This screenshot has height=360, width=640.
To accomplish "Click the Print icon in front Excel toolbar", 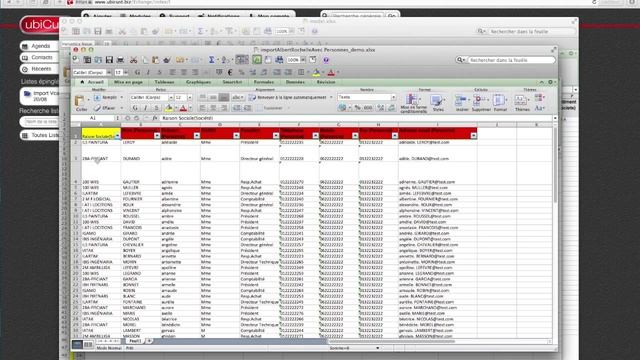I will [x=120, y=60].
